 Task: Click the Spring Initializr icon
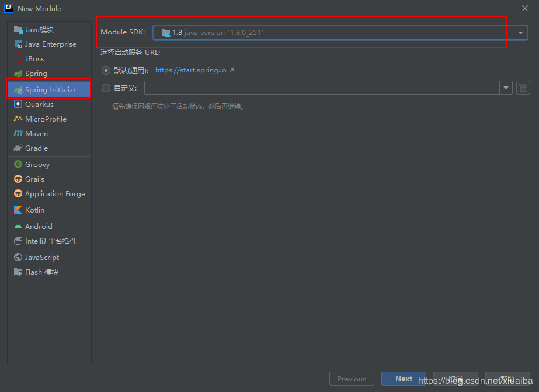coord(18,90)
